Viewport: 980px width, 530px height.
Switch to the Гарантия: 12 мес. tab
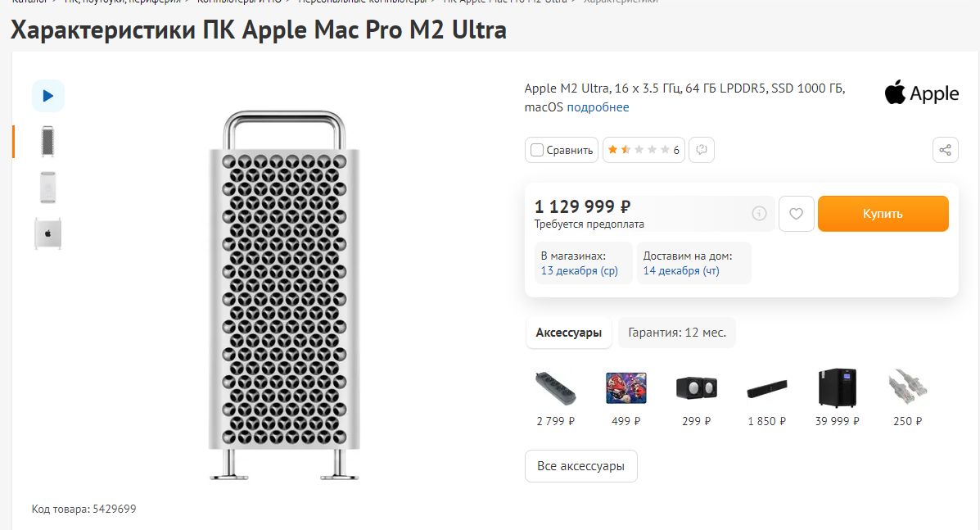(677, 333)
